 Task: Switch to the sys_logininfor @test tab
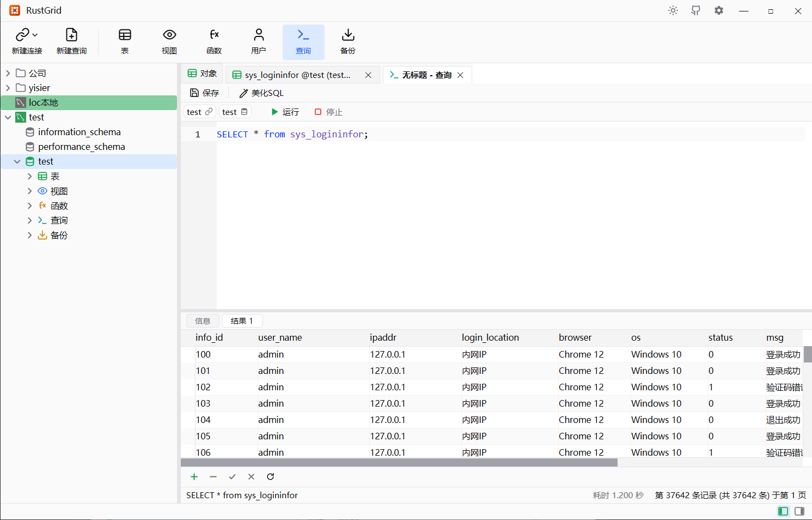pos(297,75)
